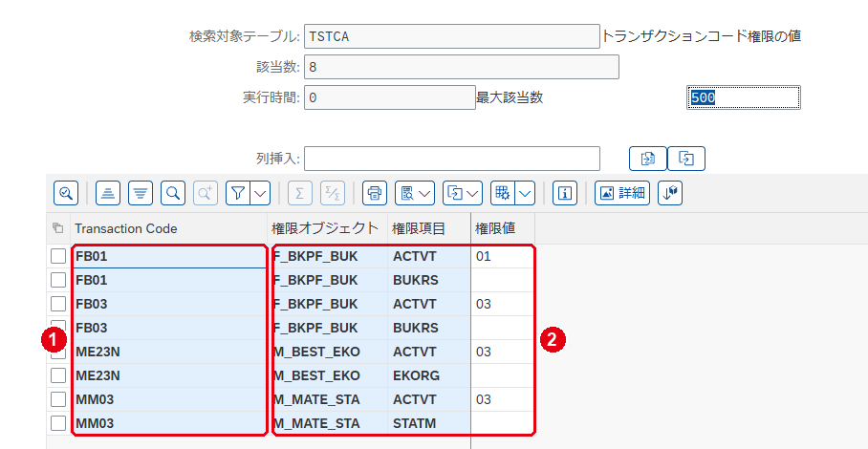This screenshot has height=449, width=868.
Task: Click the icon right of the 詳細 button
Action: pyautogui.click(x=670, y=193)
